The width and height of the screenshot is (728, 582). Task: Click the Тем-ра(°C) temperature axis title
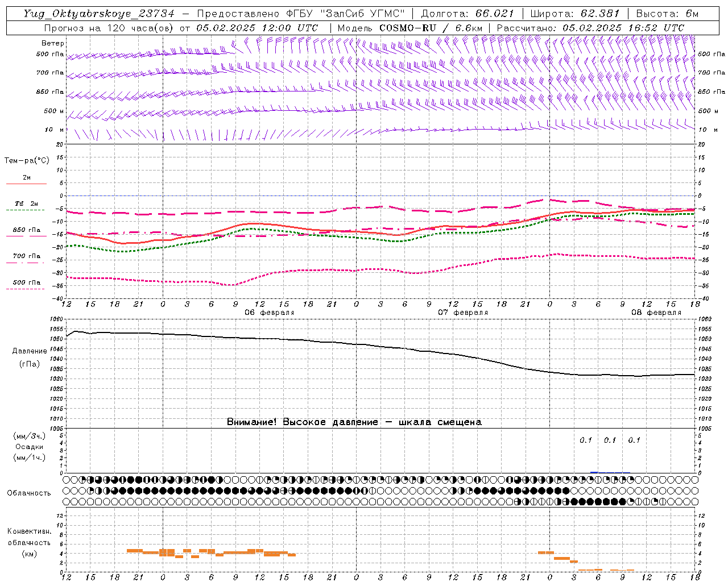[x=27, y=161]
